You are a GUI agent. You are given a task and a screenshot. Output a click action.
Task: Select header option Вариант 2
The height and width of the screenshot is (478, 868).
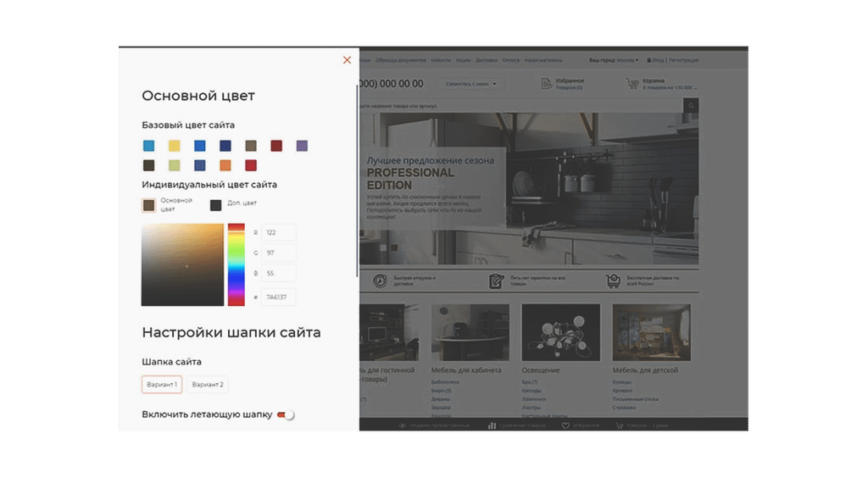[208, 385]
